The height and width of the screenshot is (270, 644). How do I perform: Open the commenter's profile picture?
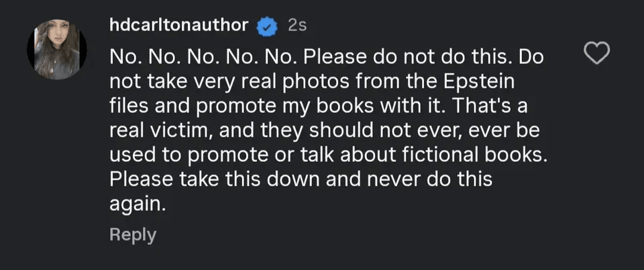56,50
